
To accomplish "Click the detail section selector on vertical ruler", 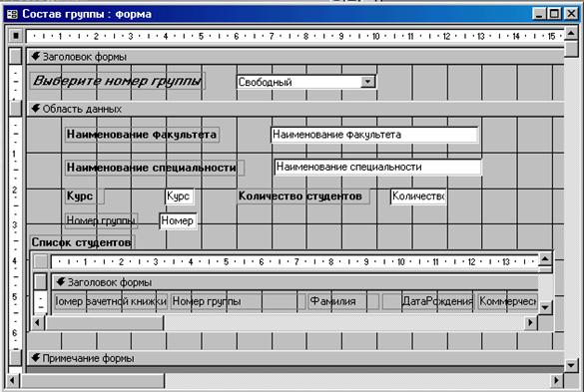I will [16, 109].
